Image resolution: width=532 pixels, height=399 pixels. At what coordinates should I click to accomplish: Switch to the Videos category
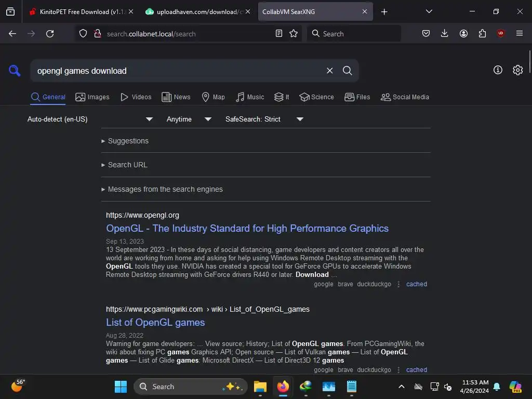click(136, 97)
